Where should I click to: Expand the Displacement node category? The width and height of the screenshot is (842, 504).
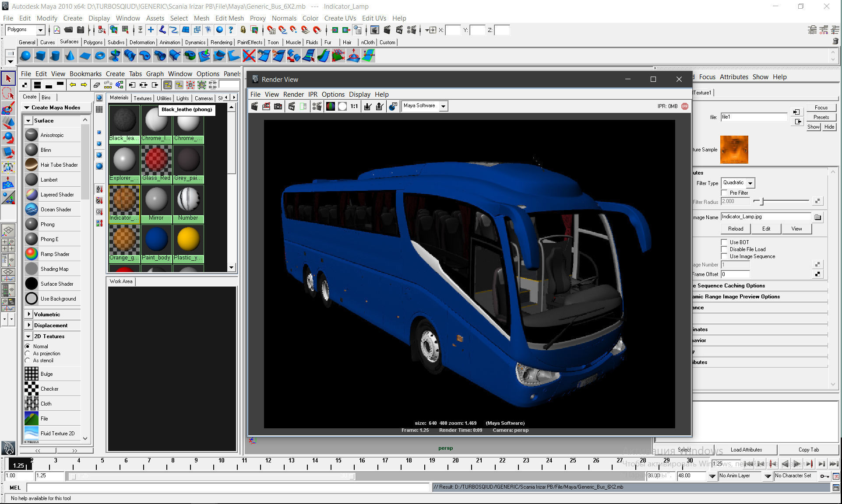tap(28, 325)
